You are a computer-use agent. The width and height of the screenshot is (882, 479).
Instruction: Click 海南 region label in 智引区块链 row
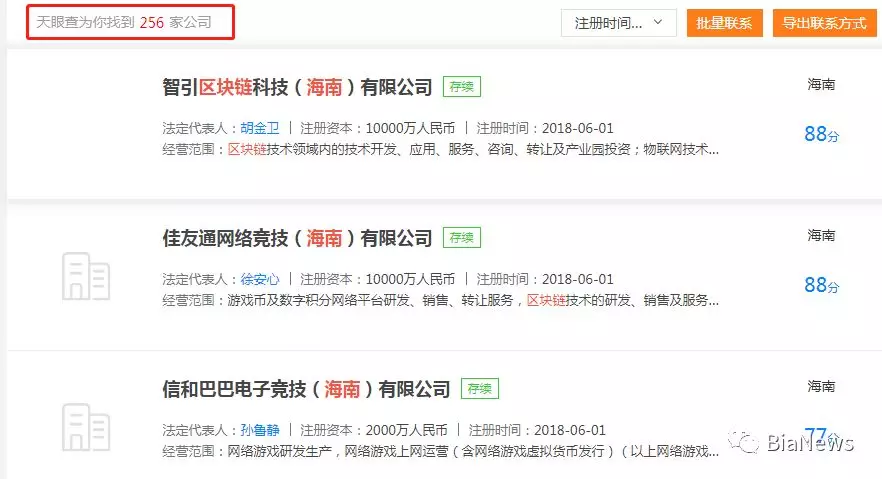click(821, 84)
